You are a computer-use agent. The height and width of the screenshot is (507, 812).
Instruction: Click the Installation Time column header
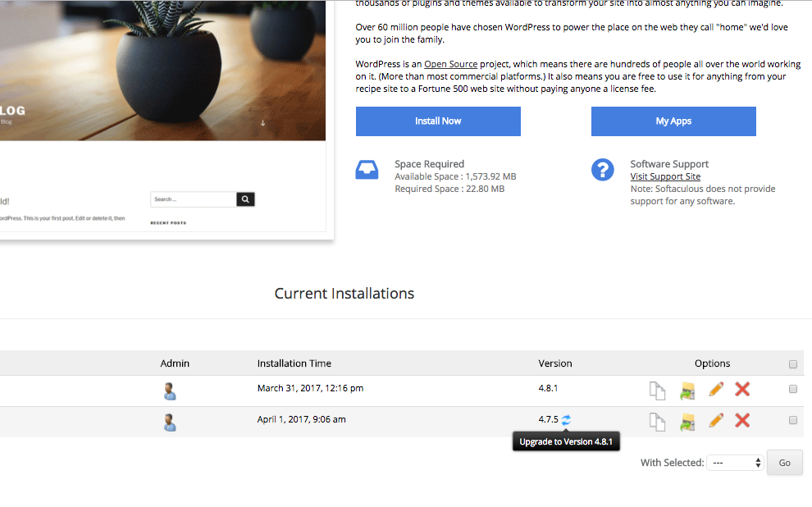(294, 363)
